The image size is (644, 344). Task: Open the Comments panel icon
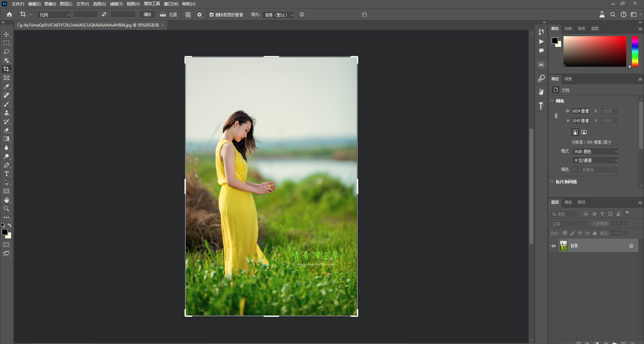click(541, 51)
